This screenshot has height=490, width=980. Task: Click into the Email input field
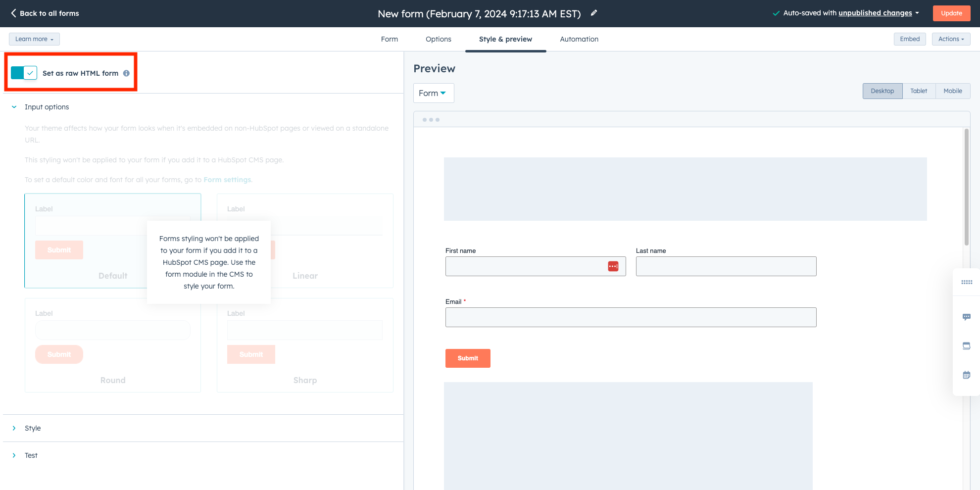(630, 317)
